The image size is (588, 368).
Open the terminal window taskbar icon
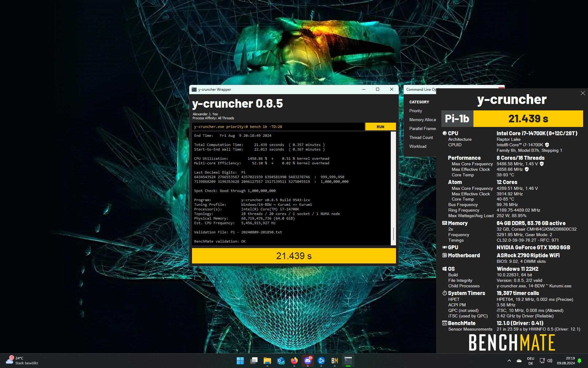[x=348, y=361]
